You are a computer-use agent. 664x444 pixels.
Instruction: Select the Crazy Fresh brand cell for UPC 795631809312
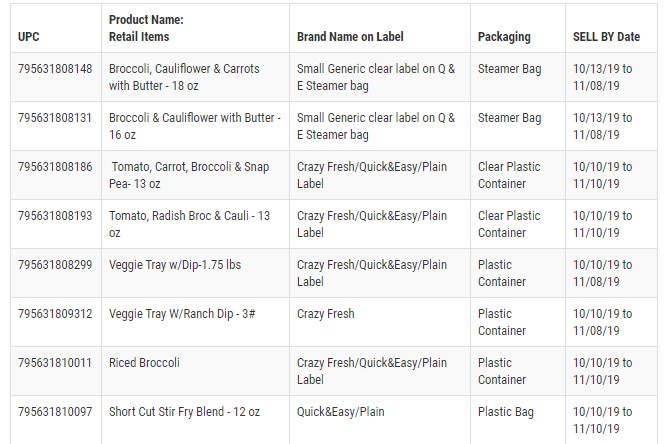pyautogui.click(x=326, y=314)
